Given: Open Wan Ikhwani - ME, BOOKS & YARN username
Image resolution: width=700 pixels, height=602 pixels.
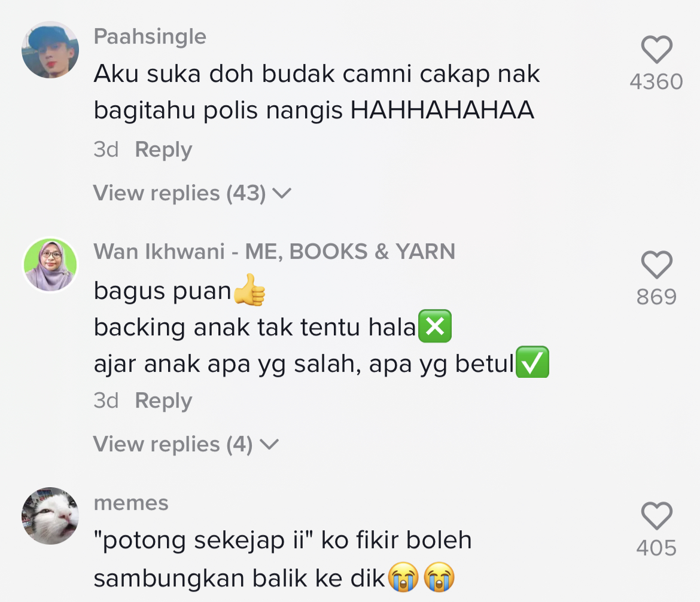Looking at the screenshot, I should 275,252.
